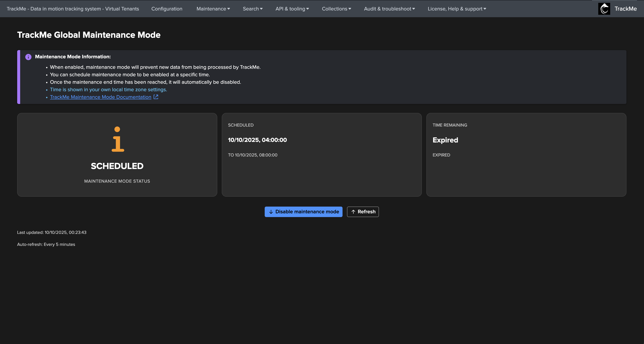The image size is (644, 344).
Task: Click the down arrow icon on Disable button
Action: (271, 212)
